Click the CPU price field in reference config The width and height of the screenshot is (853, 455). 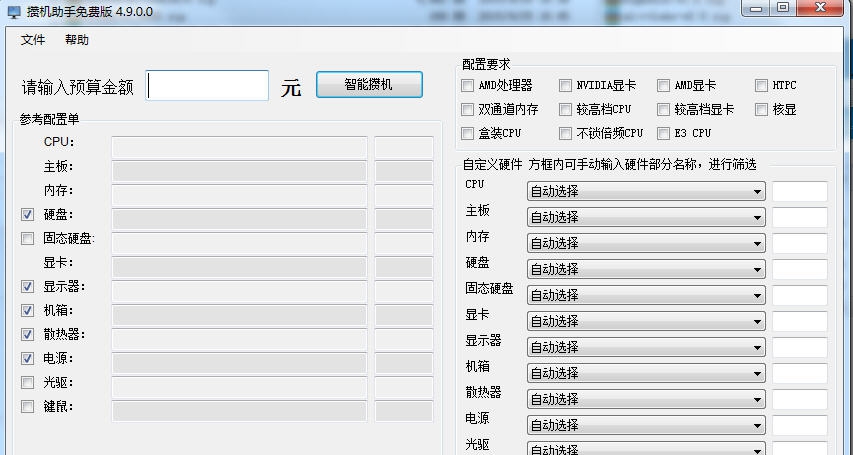click(x=404, y=147)
